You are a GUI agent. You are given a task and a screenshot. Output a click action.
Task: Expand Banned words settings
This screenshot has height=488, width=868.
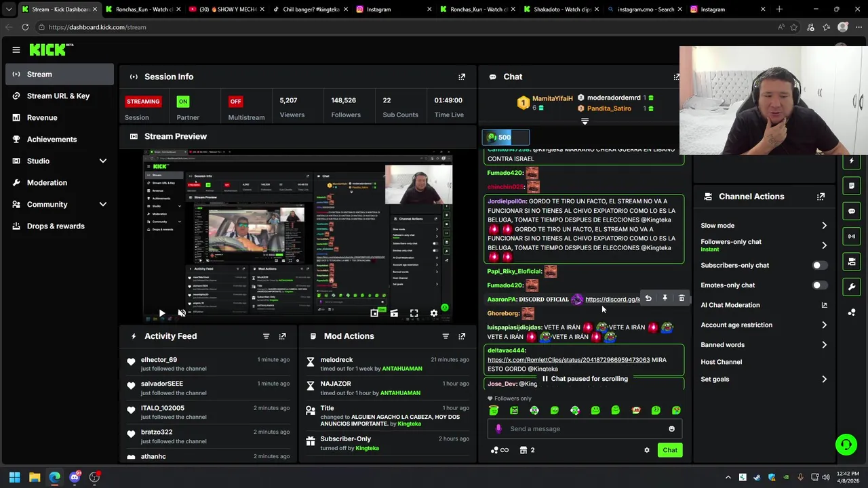tap(764, 345)
